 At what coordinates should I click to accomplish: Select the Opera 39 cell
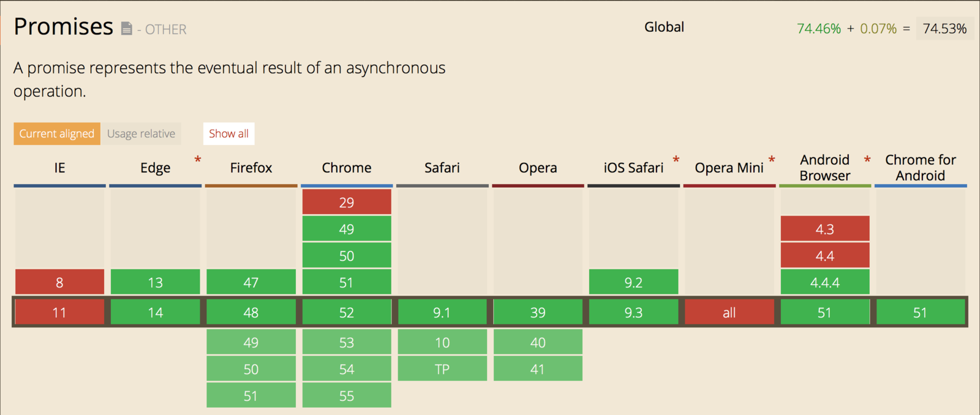point(538,312)
